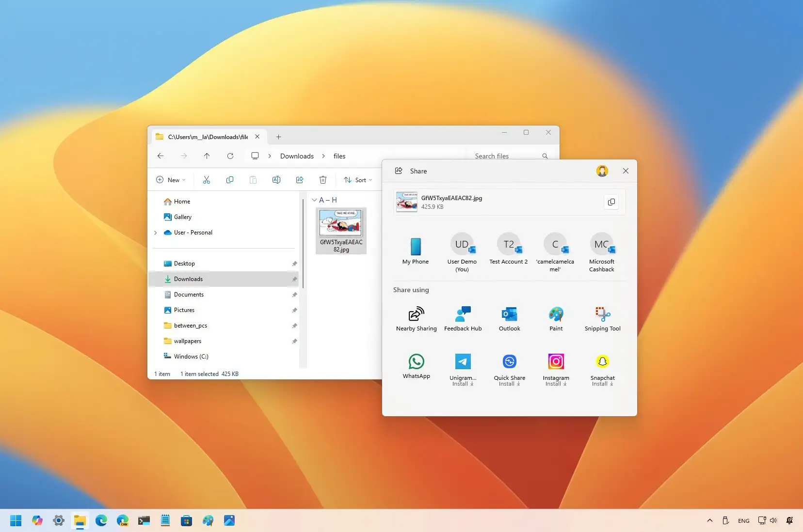Share to My Phone
Image resolution: width=803 pixels, height=532 pixels.
pos(416,250)
